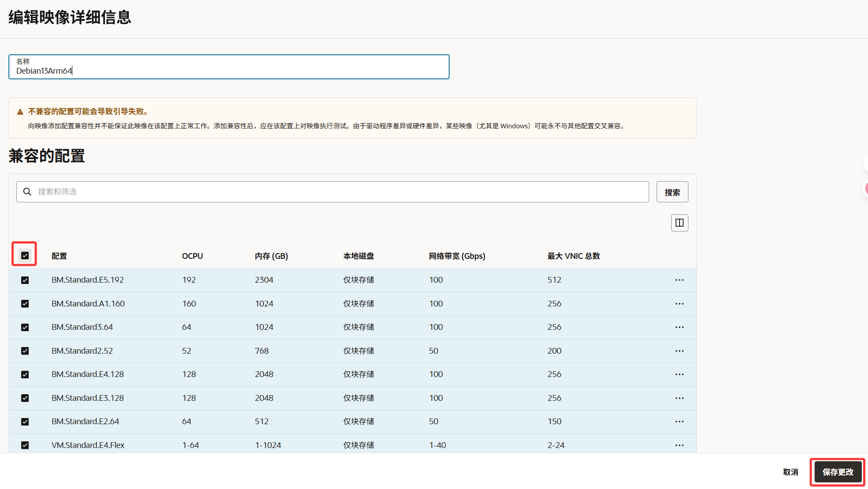The width and height of the screenshot is (868, 489).
Task: Click the 名称 input field
Action: 229,71
